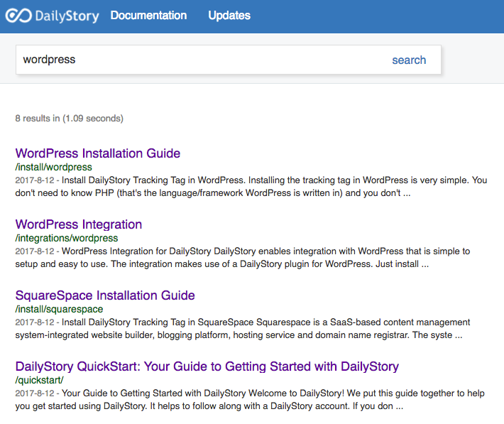Click the WordPress Installation Guide description snippet
Screen dimensions: 504x424
point(251,187)
